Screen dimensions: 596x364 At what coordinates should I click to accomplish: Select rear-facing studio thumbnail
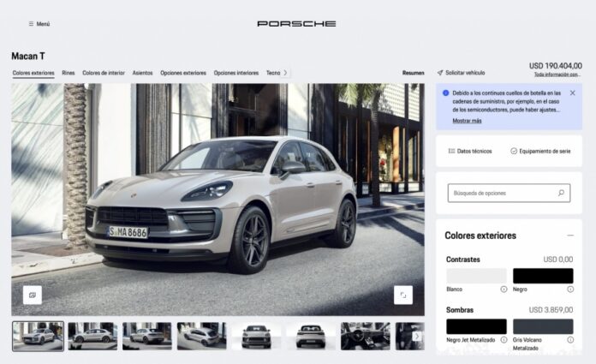[311, 337]
